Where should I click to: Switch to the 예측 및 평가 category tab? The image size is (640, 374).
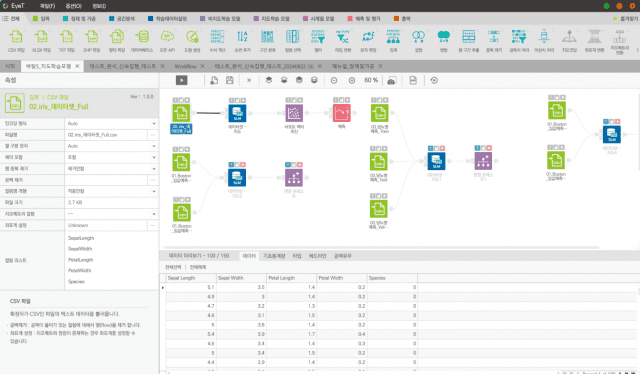tap(364, 19)
